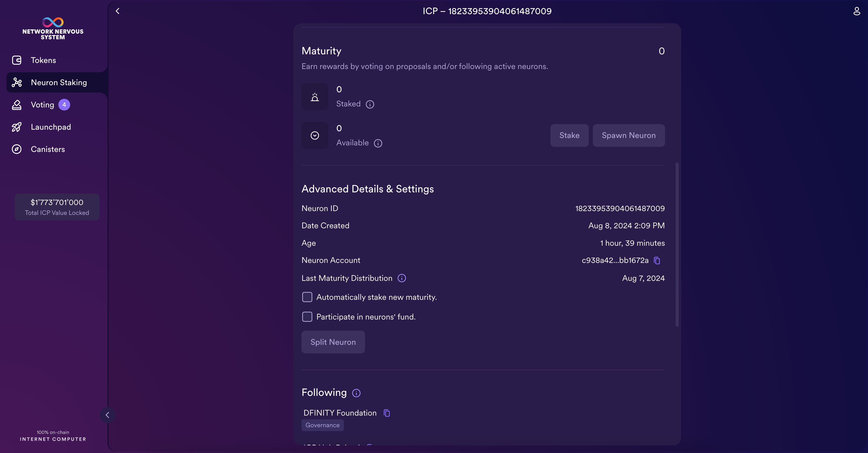Click the Network Nervous System logo
This screenshot has height=453, width=868.
tap(53, 28)
